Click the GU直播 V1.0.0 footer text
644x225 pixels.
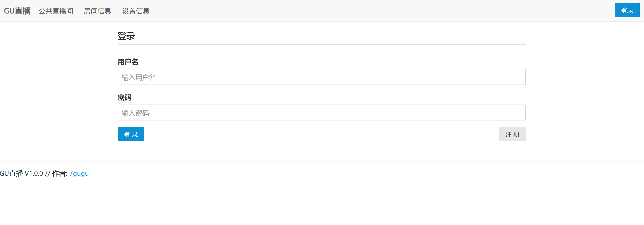coord(21,173)
